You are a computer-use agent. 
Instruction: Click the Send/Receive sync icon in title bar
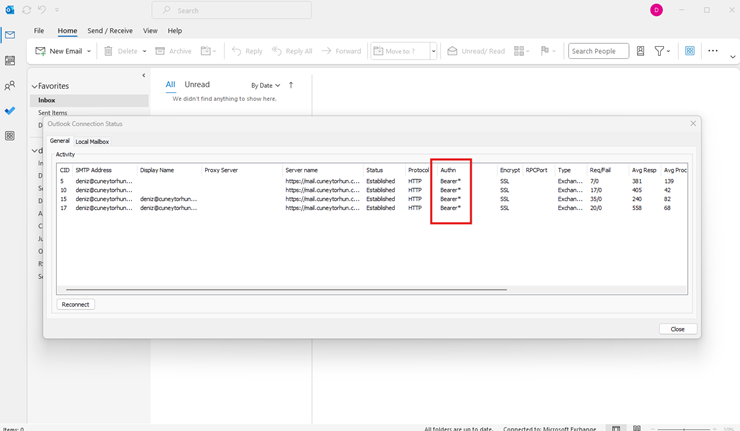click(27, 10)
